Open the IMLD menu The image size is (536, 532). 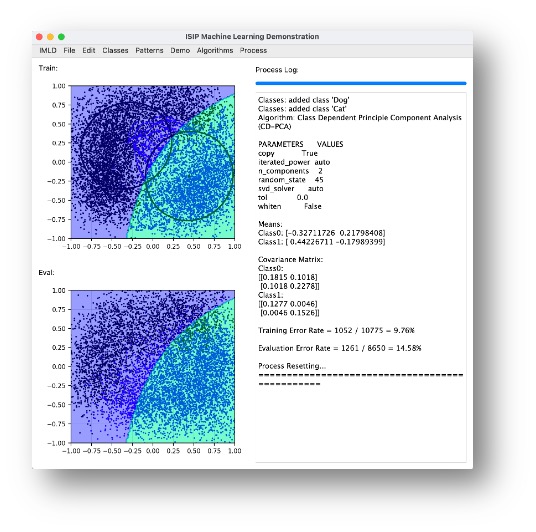click(48, 51)
